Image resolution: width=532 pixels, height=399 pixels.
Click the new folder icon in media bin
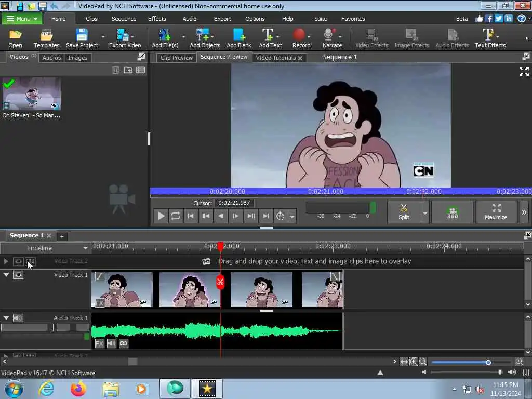[128, 70]
